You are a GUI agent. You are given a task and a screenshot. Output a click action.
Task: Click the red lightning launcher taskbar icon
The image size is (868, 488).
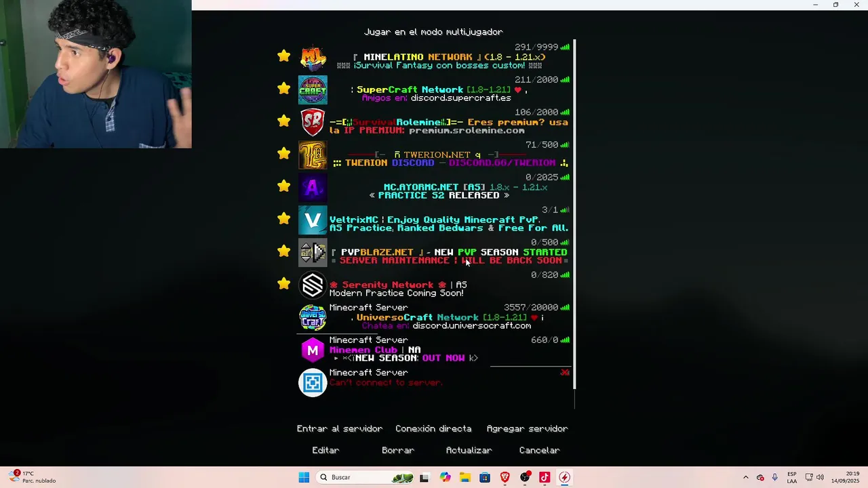click(564, 477)
